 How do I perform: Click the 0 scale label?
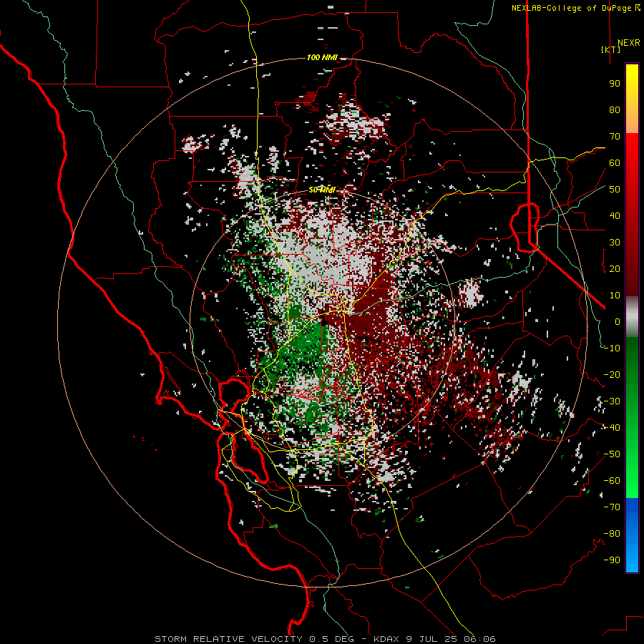[x=618, y=321]
